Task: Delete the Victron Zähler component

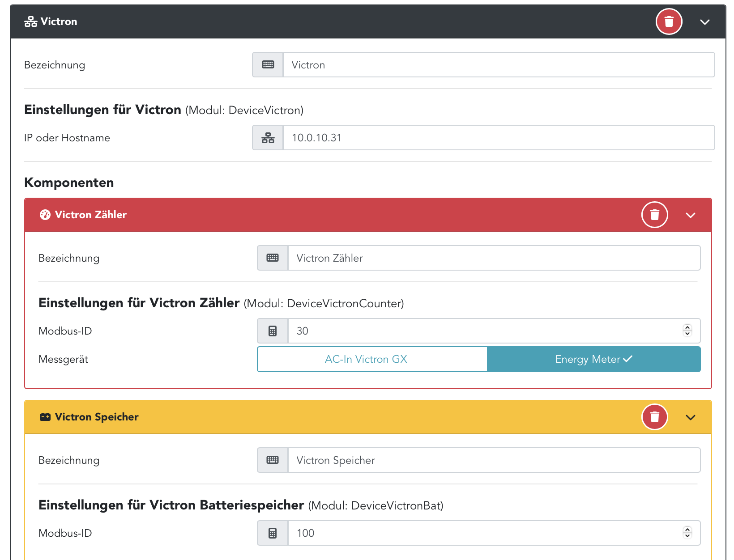Action: (654, 215)
